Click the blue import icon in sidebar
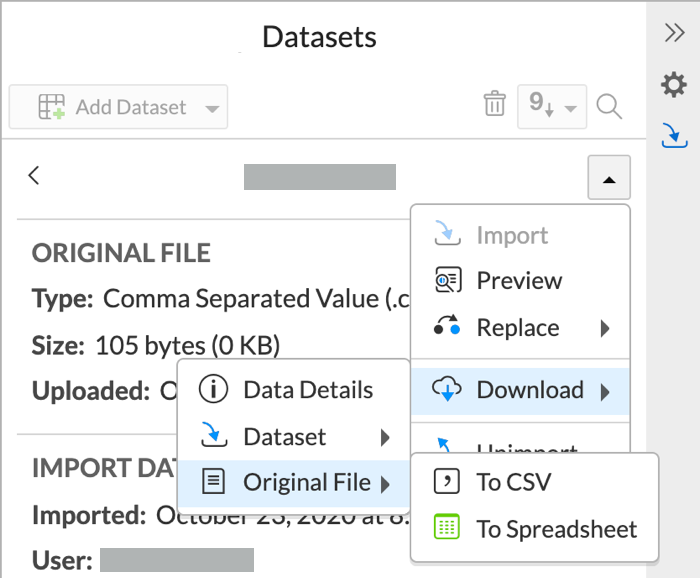This screenshot has height=578, width=700. click(x=674, y=135)
